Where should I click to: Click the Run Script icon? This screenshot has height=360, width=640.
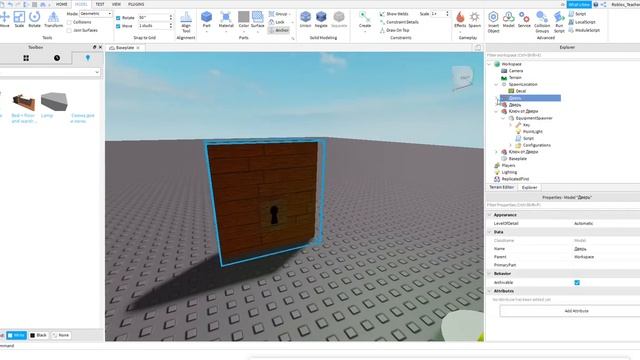[559, 22]
